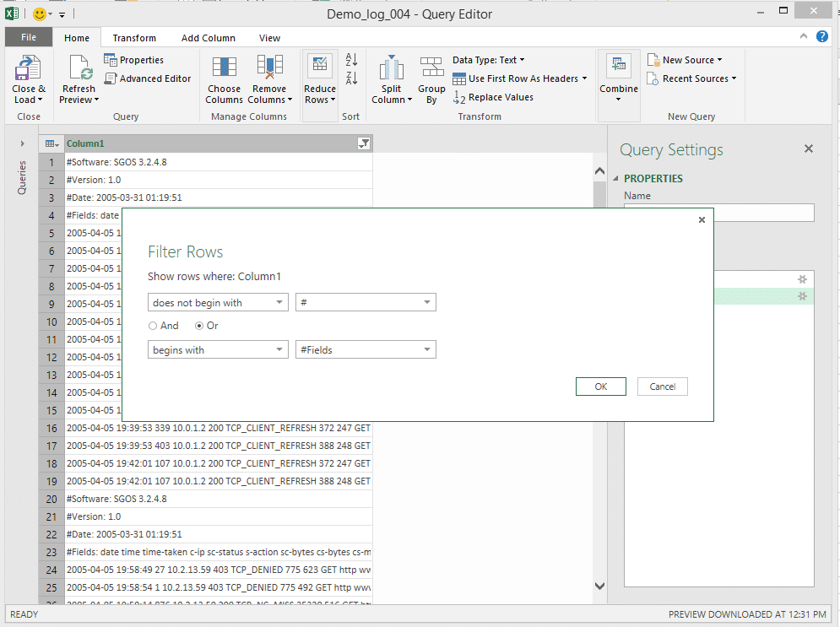Close the Query Settings pane
840x627 pixels.
pos(809,149)
